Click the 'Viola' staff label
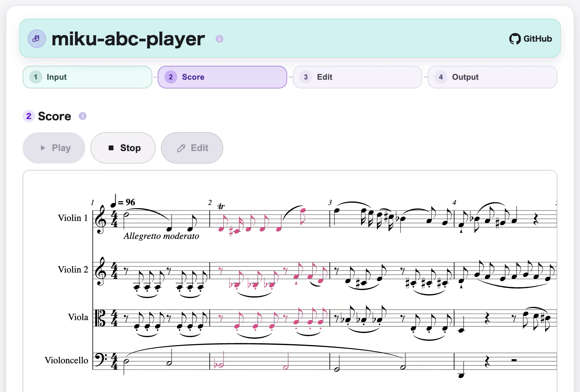This screenshot has width=580, height=392. [78, 317]
